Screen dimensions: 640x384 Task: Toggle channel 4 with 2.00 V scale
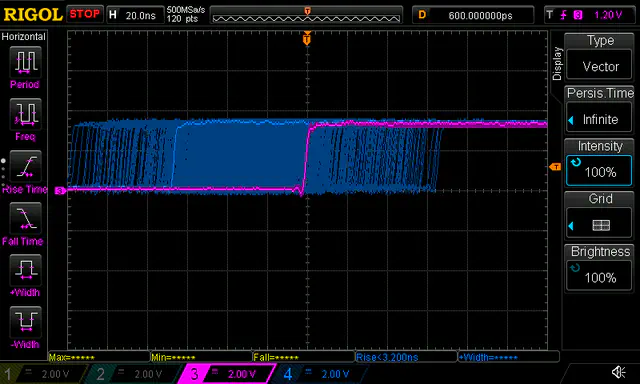(x=322, y=374)
